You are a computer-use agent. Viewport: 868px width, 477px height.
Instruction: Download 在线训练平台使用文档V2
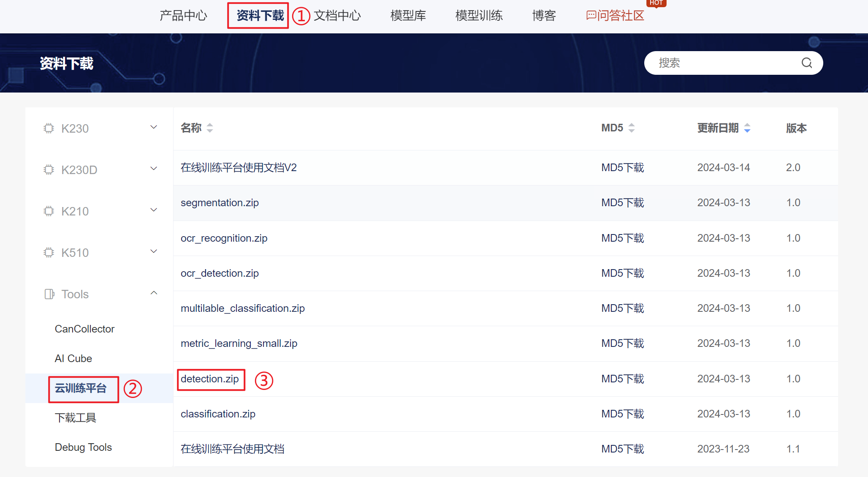point(239,168)
